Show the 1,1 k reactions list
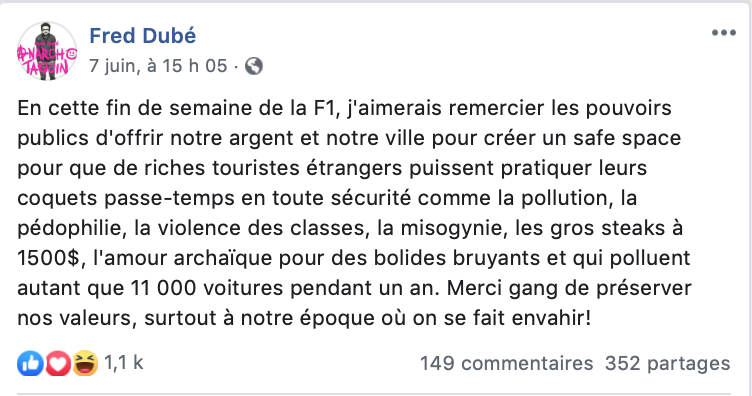This screenshot has width=752, height=396. pos(124,363)
